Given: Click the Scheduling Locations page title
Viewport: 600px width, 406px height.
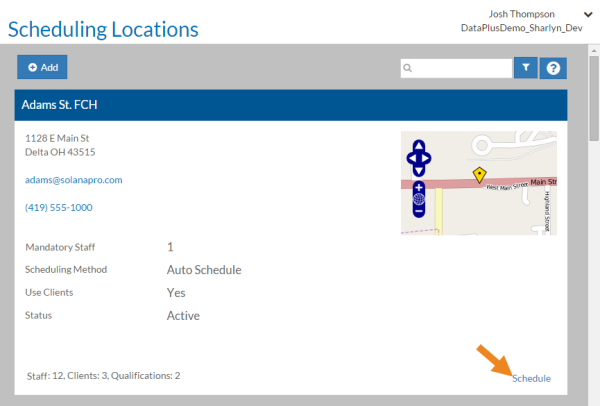Looking at the screenshot, I should (x=103, y=28).
